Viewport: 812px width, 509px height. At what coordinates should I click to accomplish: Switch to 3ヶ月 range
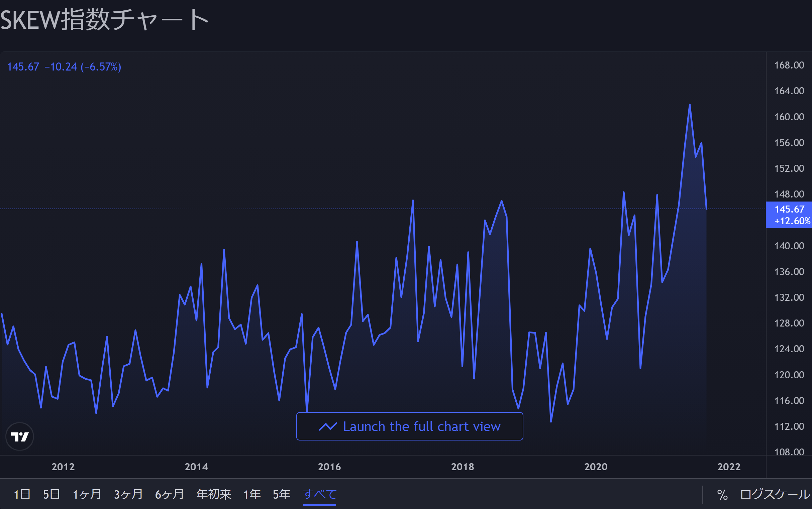coord(128,494)
